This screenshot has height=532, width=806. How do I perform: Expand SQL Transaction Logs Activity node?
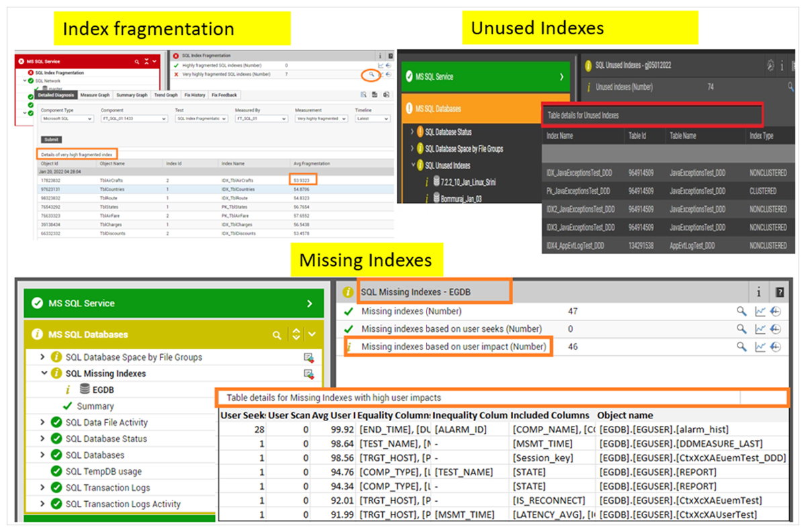click(43, 504)
